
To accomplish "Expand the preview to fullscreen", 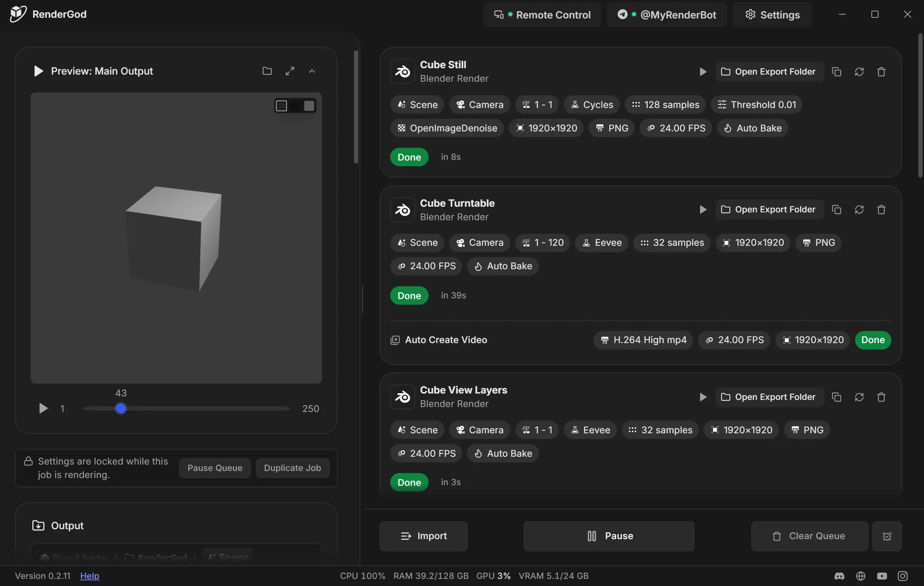I will (290, 71).
